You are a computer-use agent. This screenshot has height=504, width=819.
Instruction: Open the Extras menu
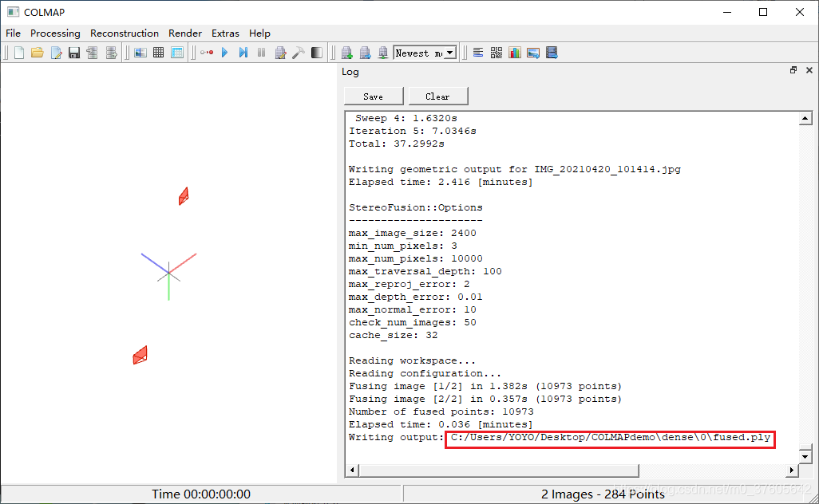point(225,33)
